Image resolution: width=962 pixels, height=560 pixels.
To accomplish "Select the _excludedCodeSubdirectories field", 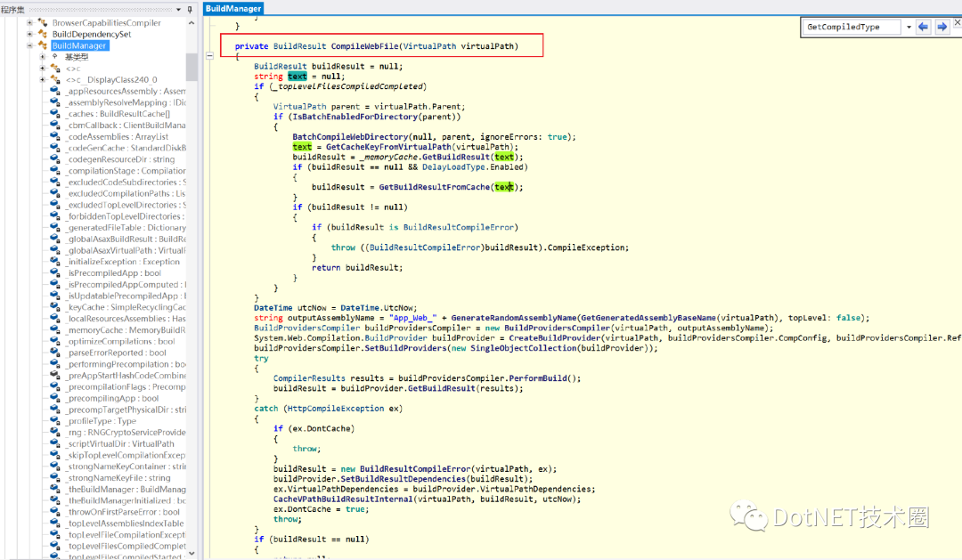I will pyautogui.click(x=126, y=183).
